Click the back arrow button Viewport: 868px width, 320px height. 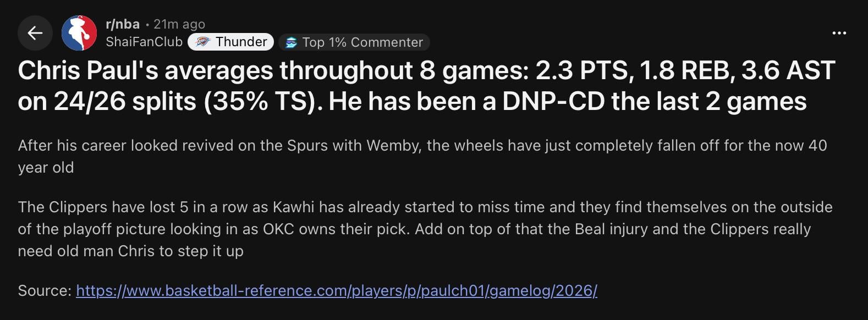pos(35,33)
